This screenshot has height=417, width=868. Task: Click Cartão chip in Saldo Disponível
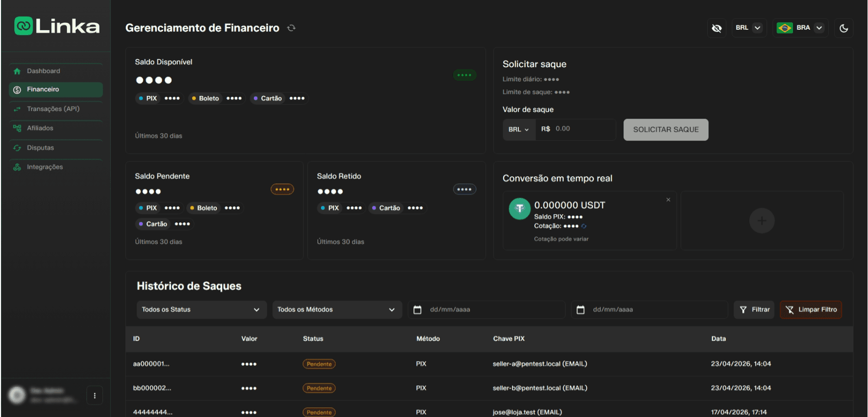[279, 98]
